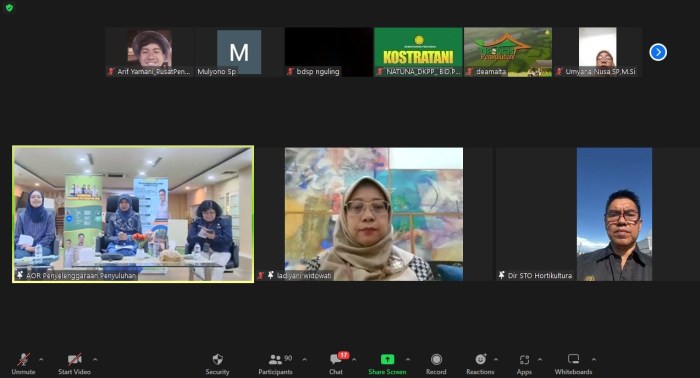This screenshot has height=378, width=700.
Task: Click the 'Mulyono Sp' name label
Action: [217, 71]
